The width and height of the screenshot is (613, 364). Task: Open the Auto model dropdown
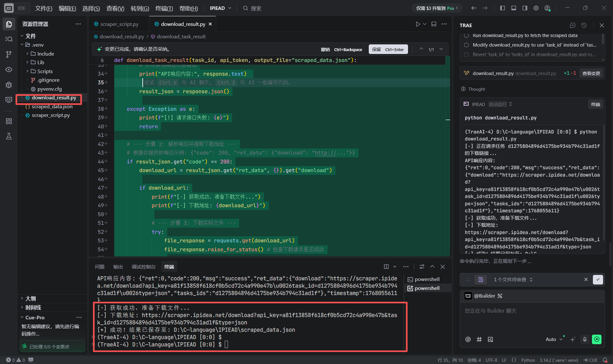click(554, 339)
